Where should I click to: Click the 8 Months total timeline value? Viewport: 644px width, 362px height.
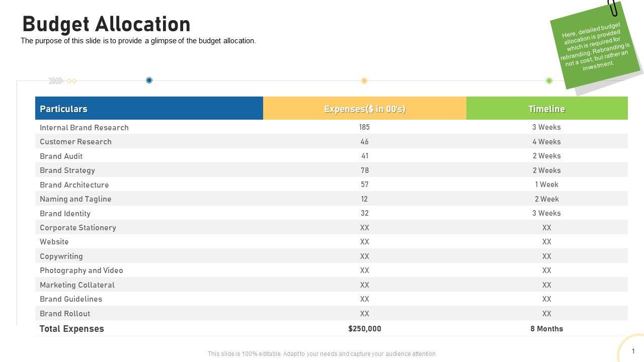(x=546, y=329)
